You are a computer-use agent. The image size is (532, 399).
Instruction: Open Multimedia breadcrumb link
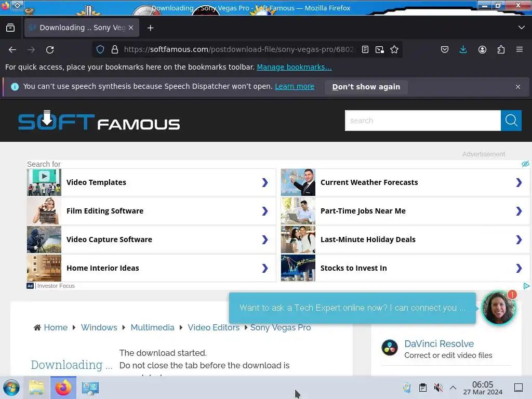point(152,327)
